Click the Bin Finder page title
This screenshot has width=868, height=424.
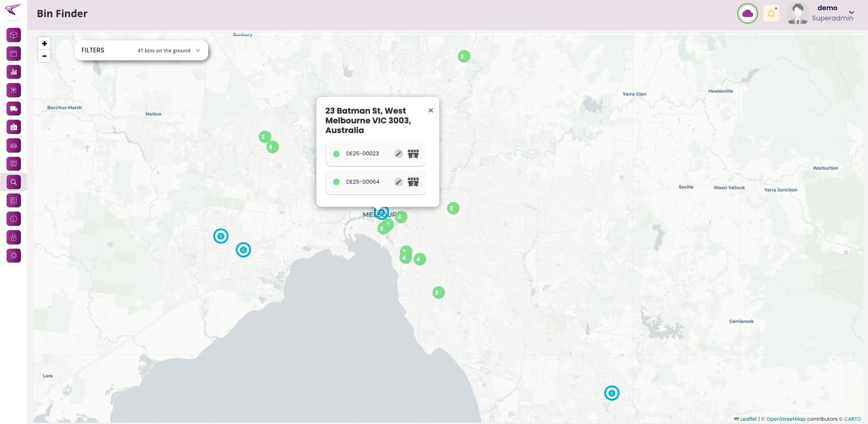tap(62, 14)
